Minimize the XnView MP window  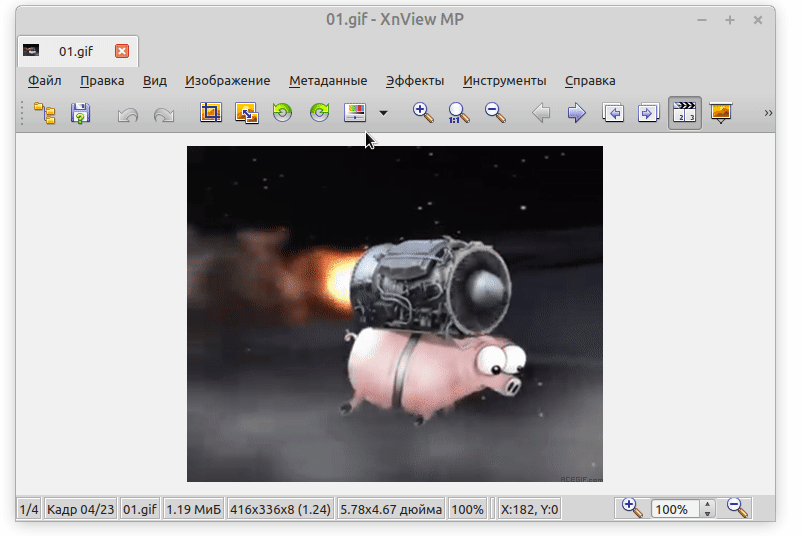point(702,20)
